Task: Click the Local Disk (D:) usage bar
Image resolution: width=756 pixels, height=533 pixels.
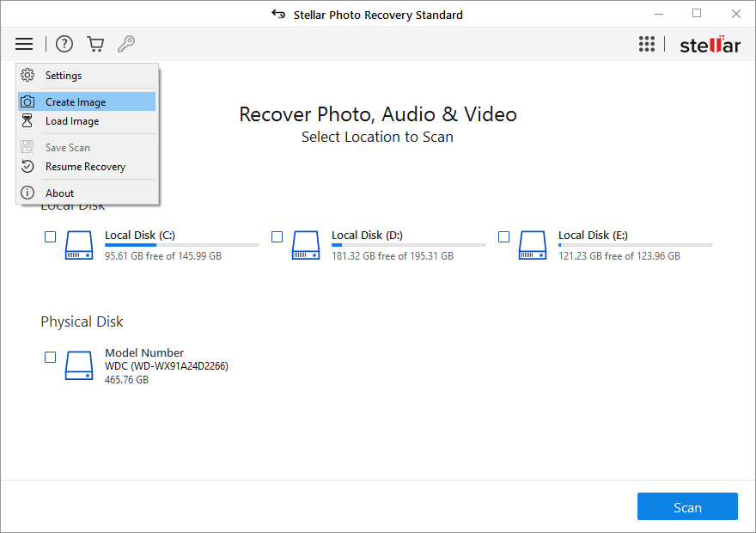Action: click(408, 245)
